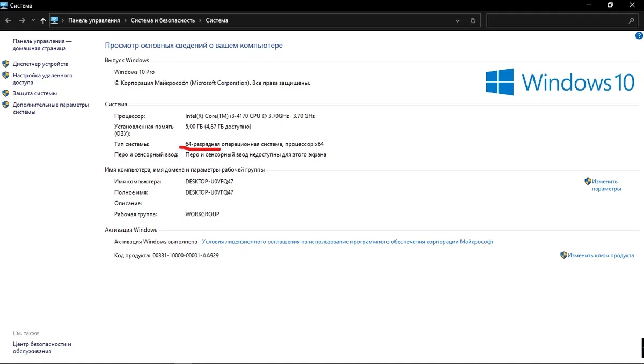Click the pen and touch input value
The width and height of the screenshot is (644, 364).
[x=255, y=154]
